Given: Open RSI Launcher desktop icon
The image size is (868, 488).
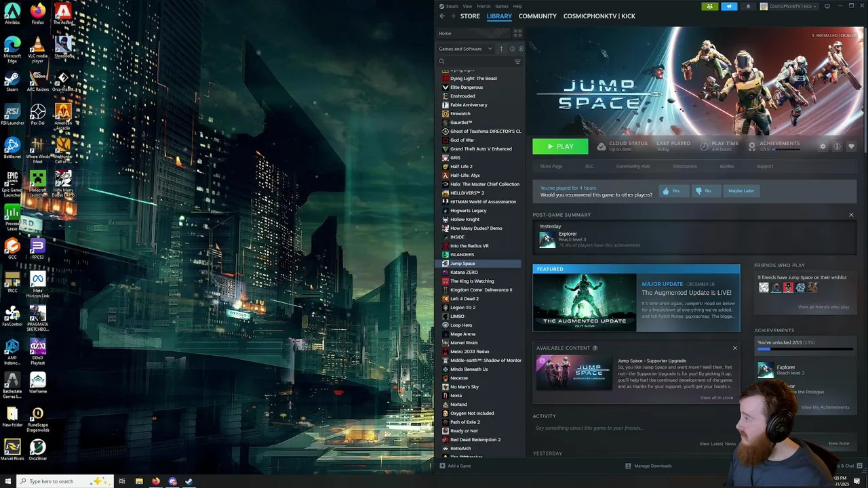Looking at the screenshot, I should (12, 114).
